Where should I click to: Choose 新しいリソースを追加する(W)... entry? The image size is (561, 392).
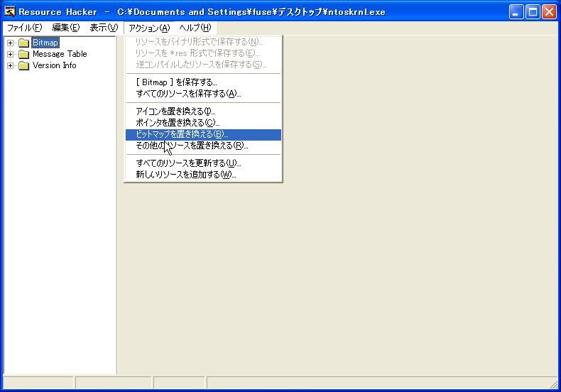[203, 175]
